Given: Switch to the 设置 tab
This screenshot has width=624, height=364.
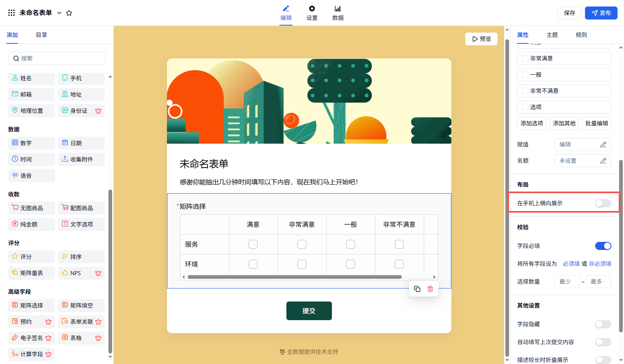Looking at the screenshot, I should coord(312,13).
